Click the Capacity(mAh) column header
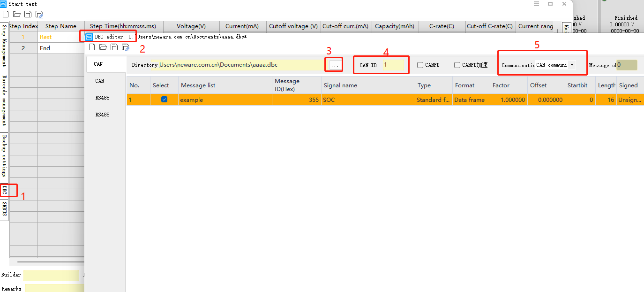Viewport: 644px width, 292px height. [395, 26]
